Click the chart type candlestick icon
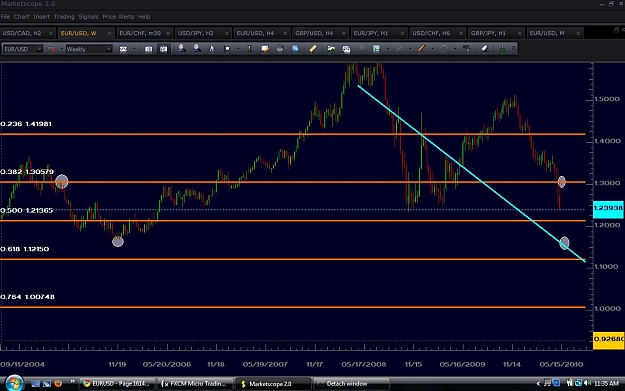This screenshot has height=391, width=625. click(123, 49)
